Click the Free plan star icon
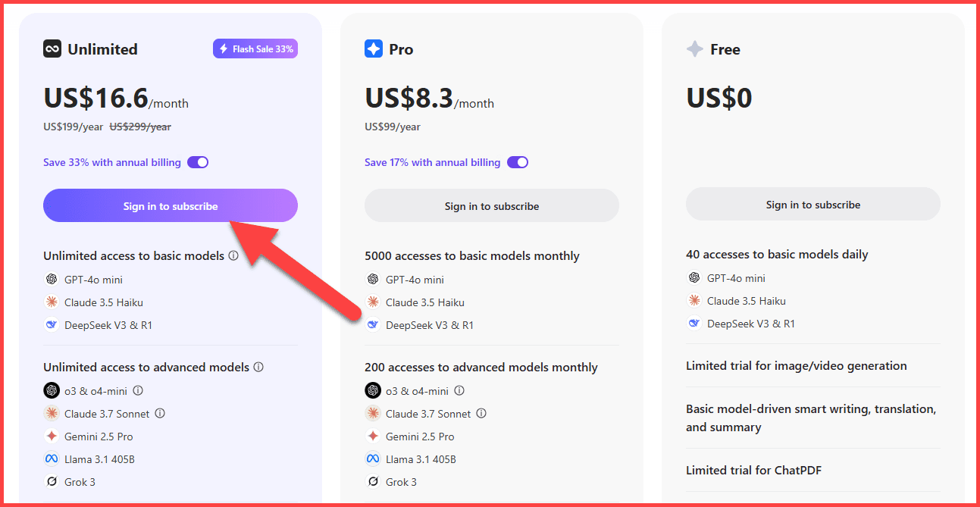This screenshot has height=507, width=980. pyautogui.click(x=694, y=49)
